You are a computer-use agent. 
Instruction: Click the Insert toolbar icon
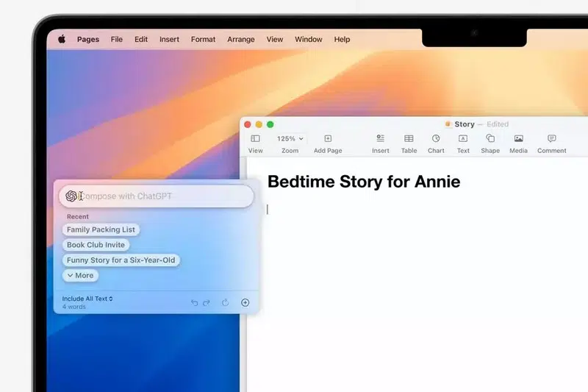[x=380, y=138]
